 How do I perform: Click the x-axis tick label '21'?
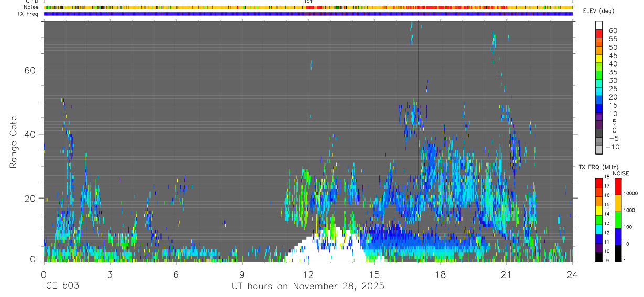click(x=507, y=274)
